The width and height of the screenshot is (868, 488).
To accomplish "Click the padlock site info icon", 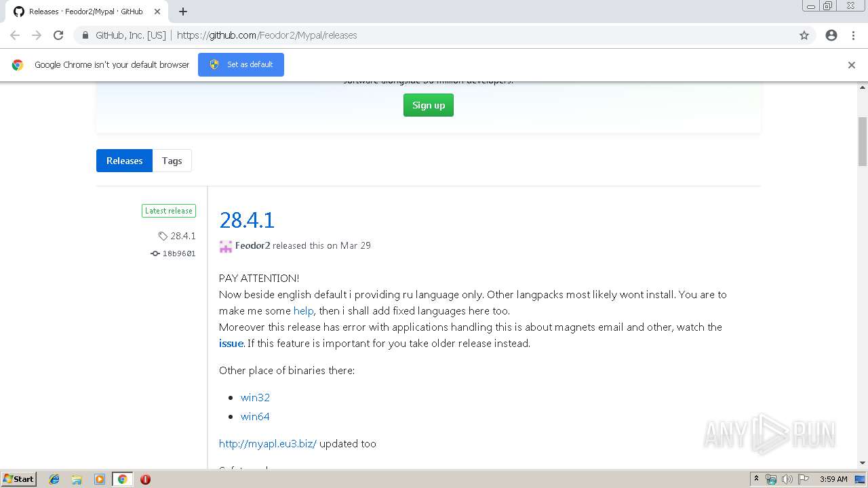I will pos(85,35).
